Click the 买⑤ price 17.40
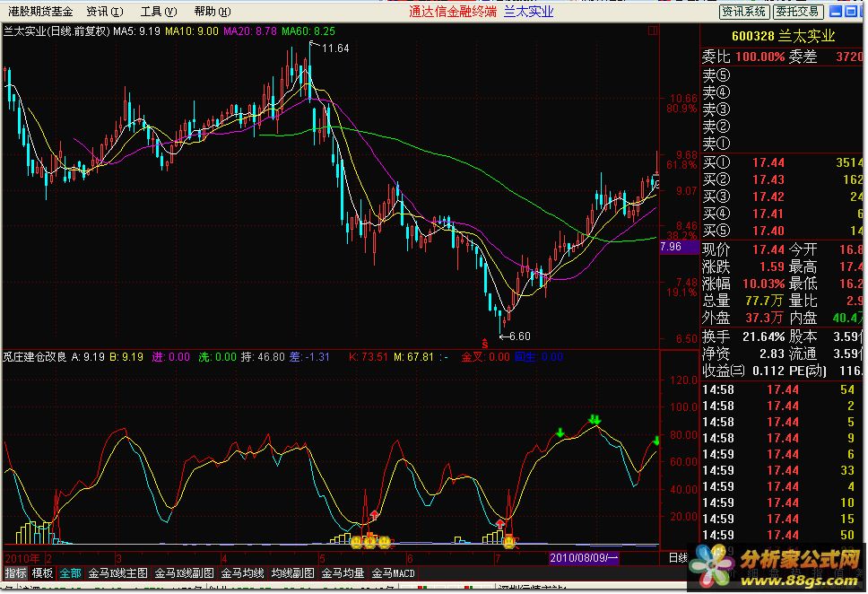The height and width of the screenshot is (594, 868). (x=768, y=231)
